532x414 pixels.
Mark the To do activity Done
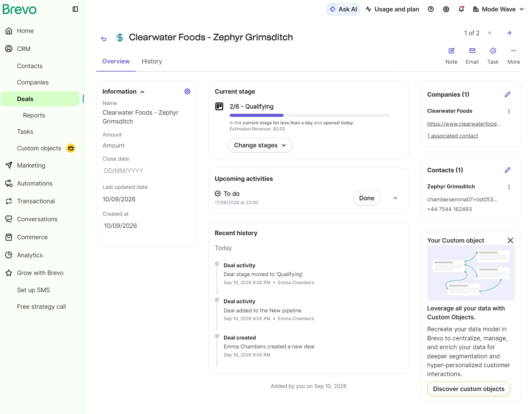coord(367,198)
